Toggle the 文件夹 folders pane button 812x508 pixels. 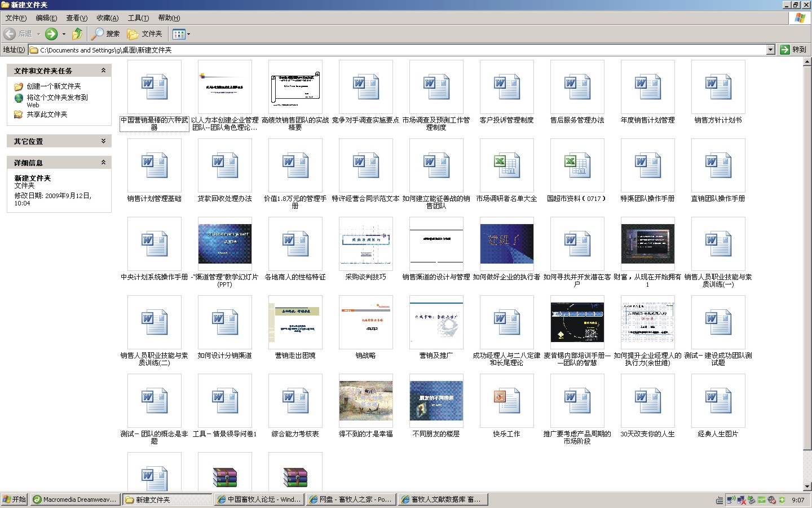tap(145, 34)
